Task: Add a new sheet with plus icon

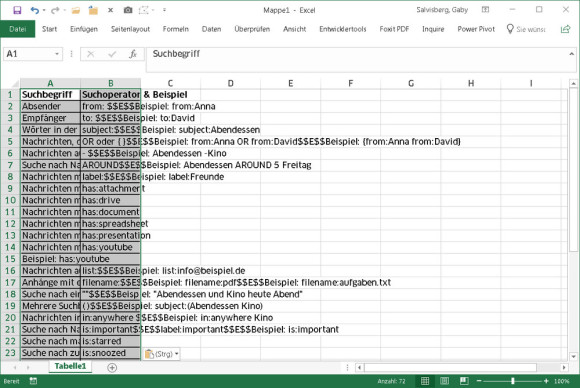Action: click(x=112, y=367)
